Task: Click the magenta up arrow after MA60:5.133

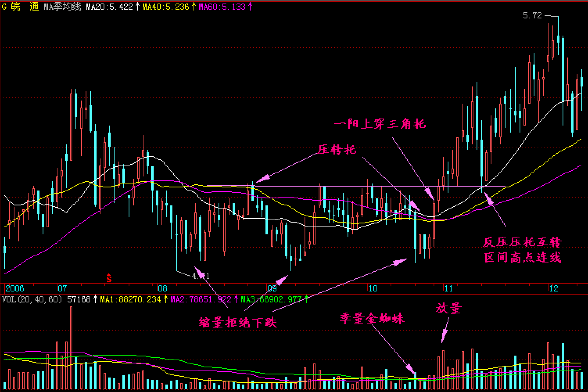Action: 251,7
